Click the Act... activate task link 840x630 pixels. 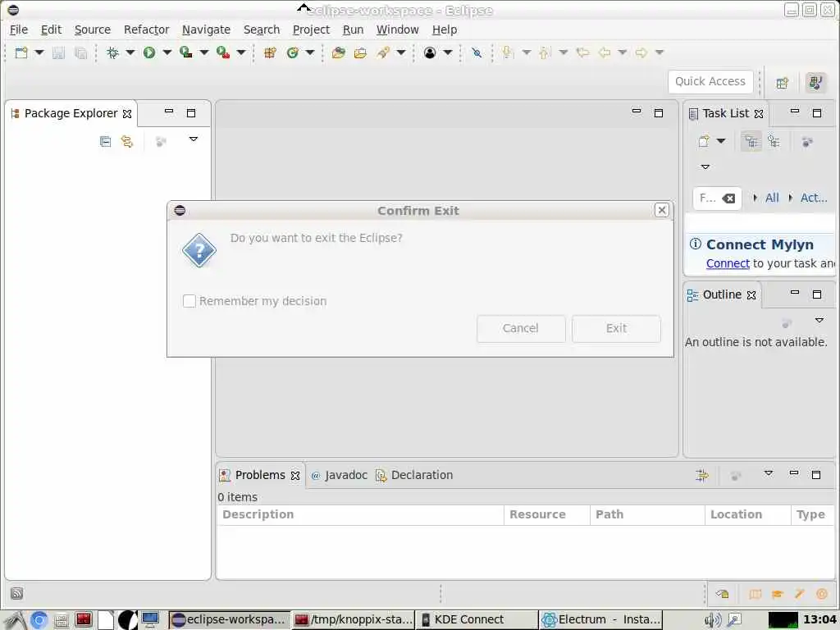[814, 199]
